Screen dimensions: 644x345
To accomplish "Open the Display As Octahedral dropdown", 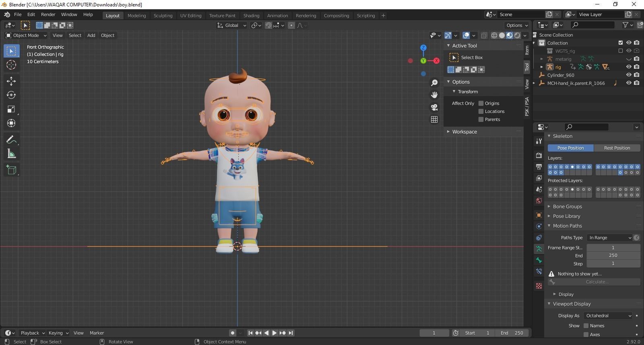I will [608, 316].
